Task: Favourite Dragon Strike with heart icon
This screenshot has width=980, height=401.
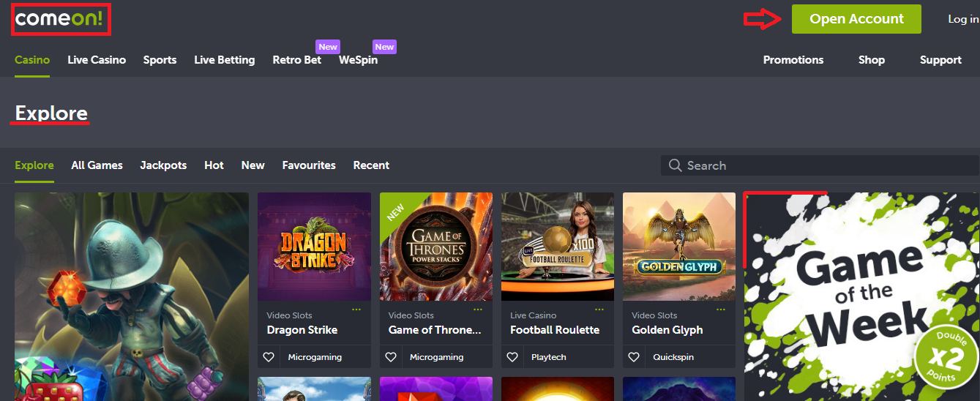Action: coord(269,357)
